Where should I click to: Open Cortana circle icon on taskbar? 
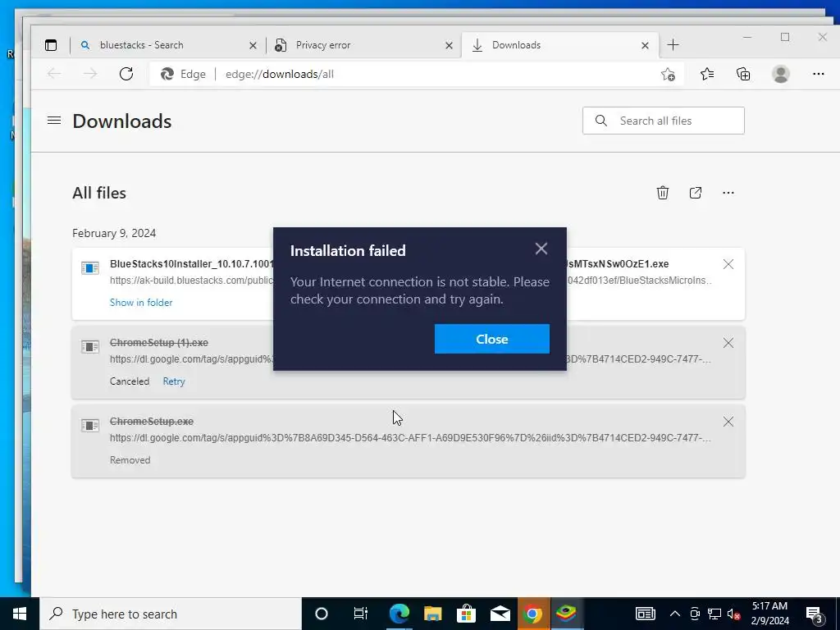coord(322,614)
